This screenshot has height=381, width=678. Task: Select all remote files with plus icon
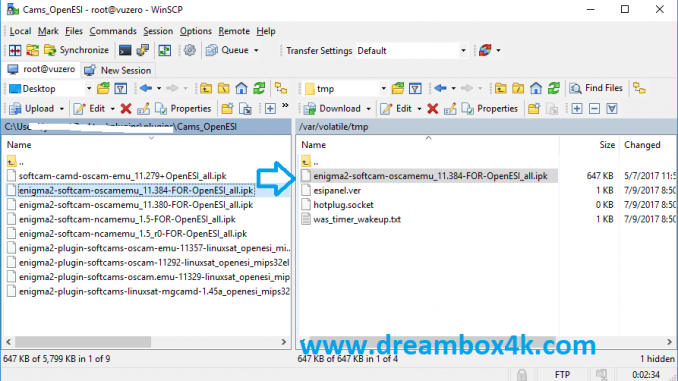[x=577, y=109]
